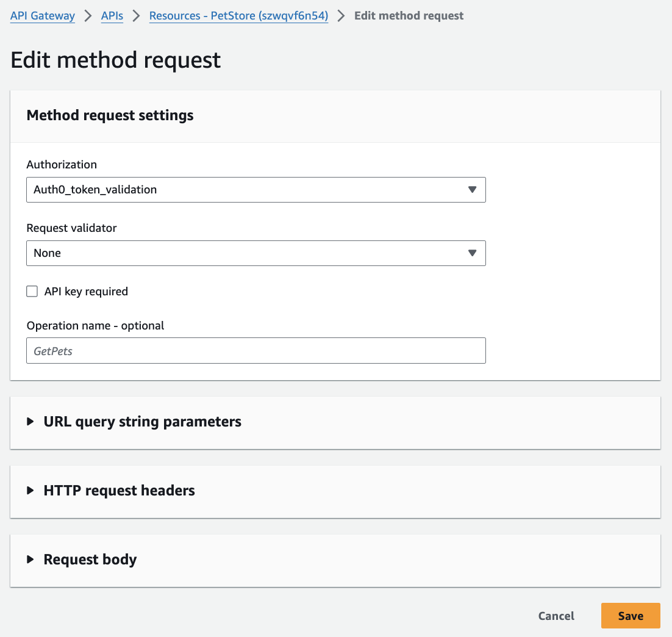This screenshot has width=672, height=637.
Task: Click the breadcrumb chevron after API Gateway
Action: click(x=88, y=16)
